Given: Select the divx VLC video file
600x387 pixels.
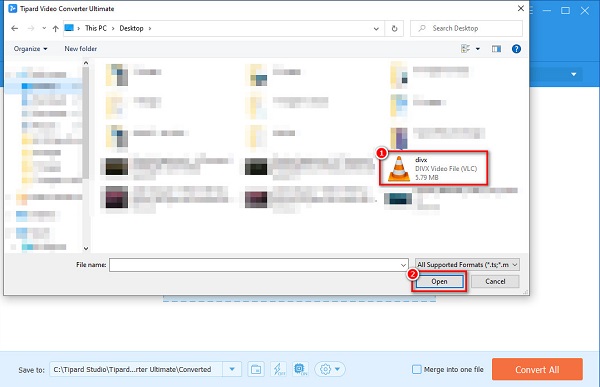Looking at the screenshot, I should 433,168.
